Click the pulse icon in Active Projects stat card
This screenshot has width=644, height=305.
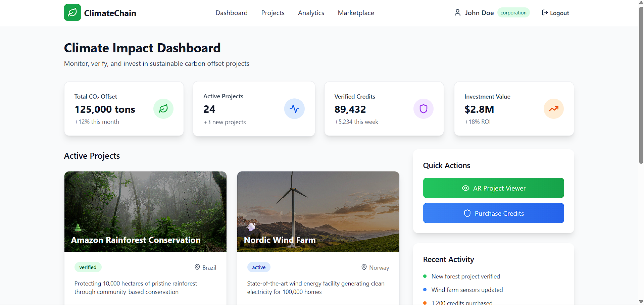294,109
